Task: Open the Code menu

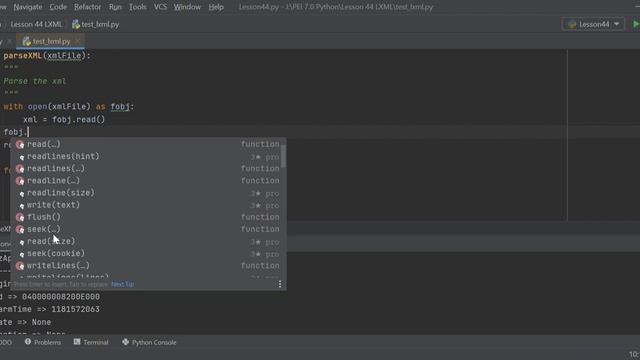Action: (x=58, y=7)
